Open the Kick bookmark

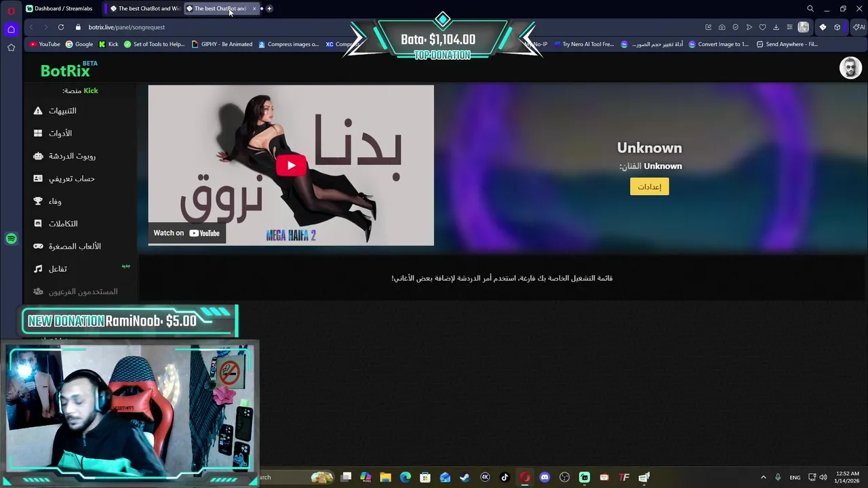108,44
